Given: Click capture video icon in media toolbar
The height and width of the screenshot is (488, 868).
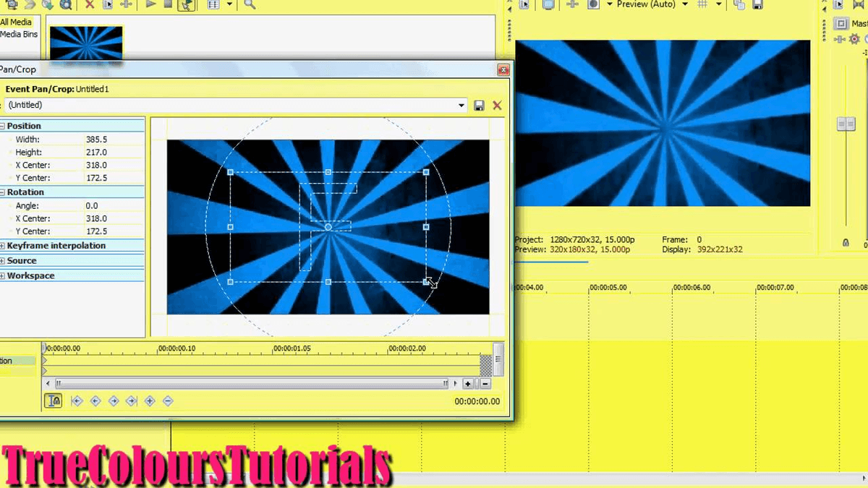Looking at the screenshot, I should (13, 4).
